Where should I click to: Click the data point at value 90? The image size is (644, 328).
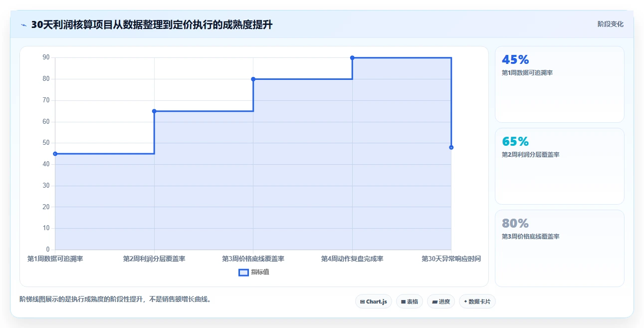(x=352, y=57)
